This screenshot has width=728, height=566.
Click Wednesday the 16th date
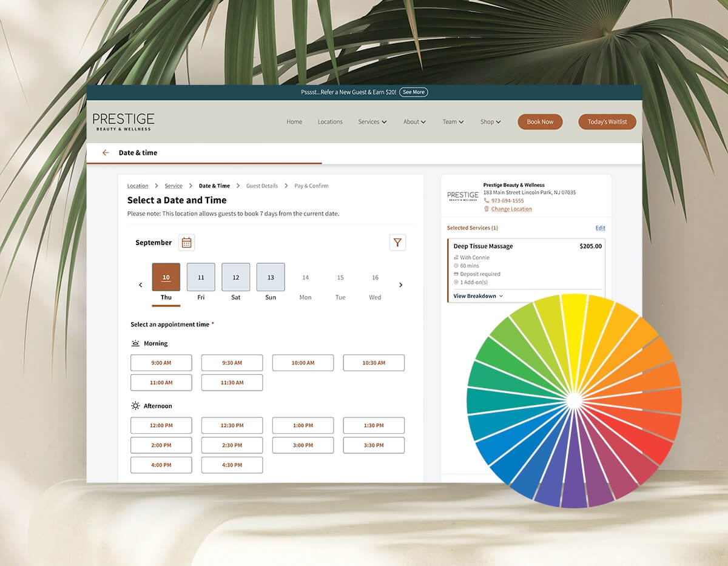tap(375, 277)
